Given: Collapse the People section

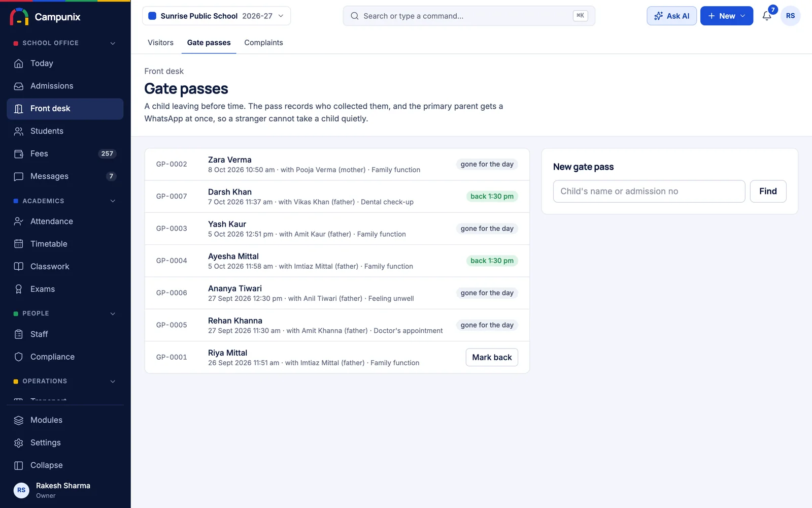Looking at the screenshot, I should coord(113,313).
